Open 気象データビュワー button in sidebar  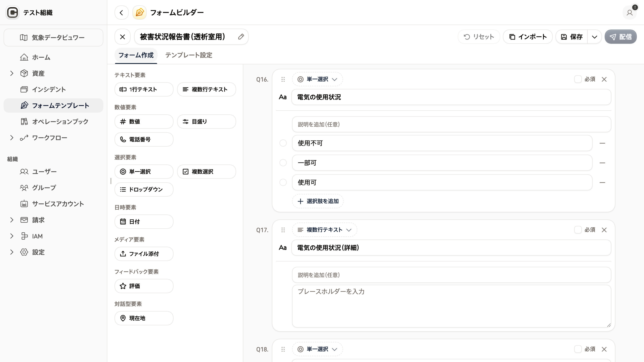coord(53,38)
